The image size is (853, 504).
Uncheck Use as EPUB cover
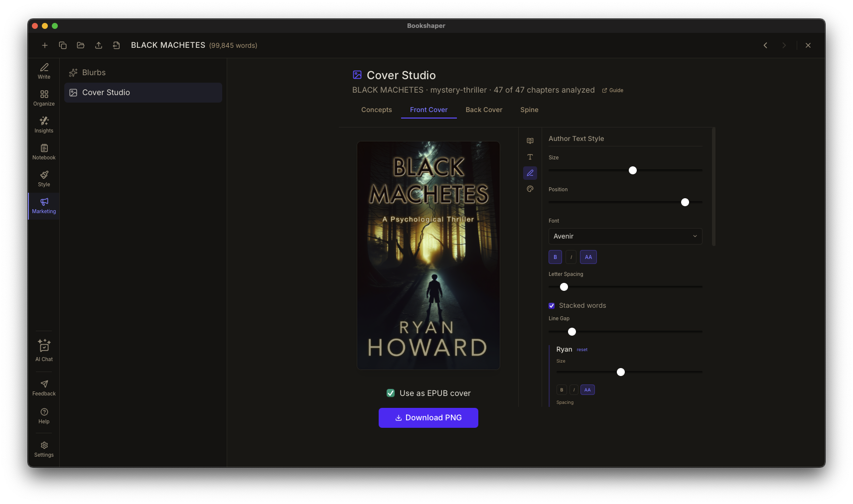click(x=391, y=393)
